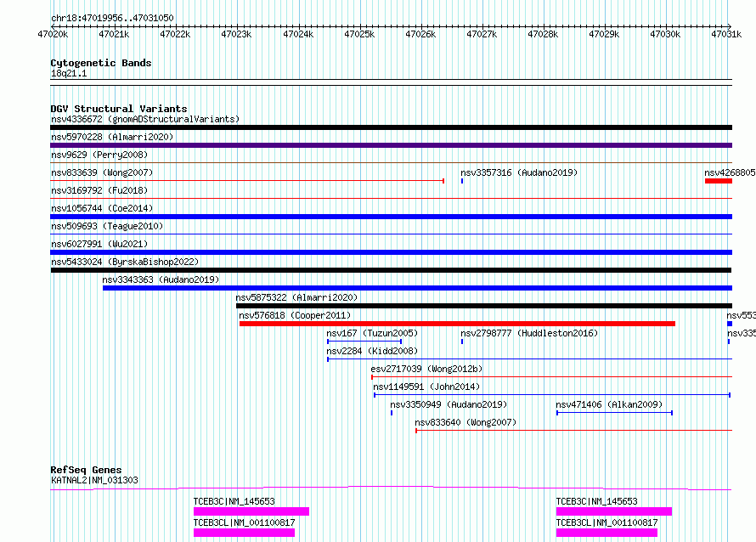
Task: Click the nsv4336672 gnomAD black variant bar
Action: pyautogui.click(x=391, y=127)
